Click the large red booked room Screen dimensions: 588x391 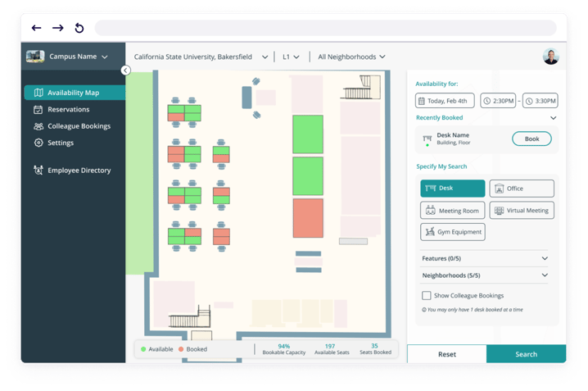click(308, 217)
